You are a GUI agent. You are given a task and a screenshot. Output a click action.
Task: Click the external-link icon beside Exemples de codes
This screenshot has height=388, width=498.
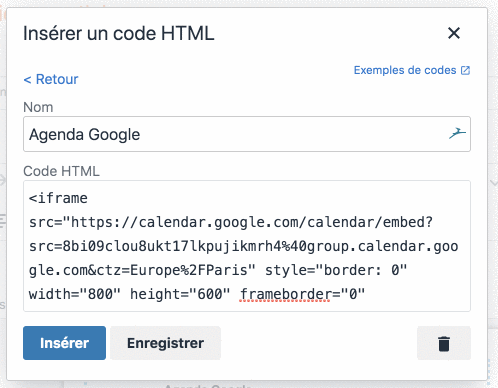point(465,70)
